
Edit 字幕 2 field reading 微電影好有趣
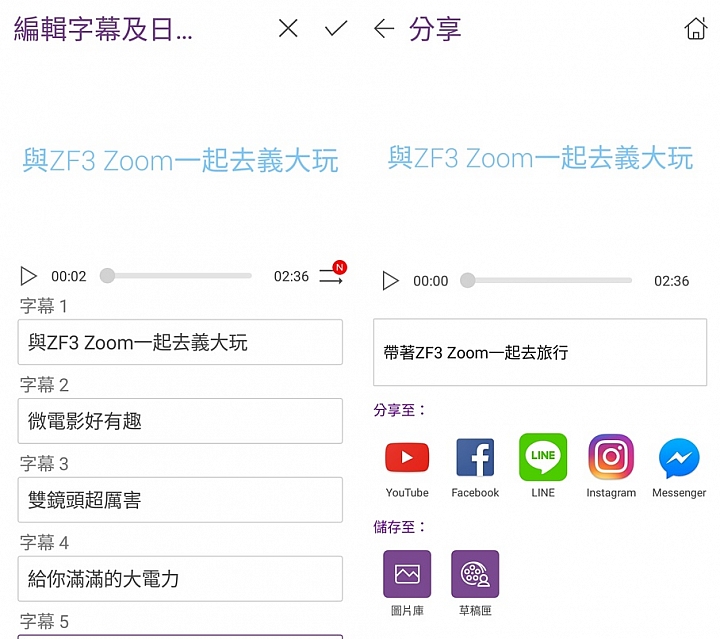[180, 421]
